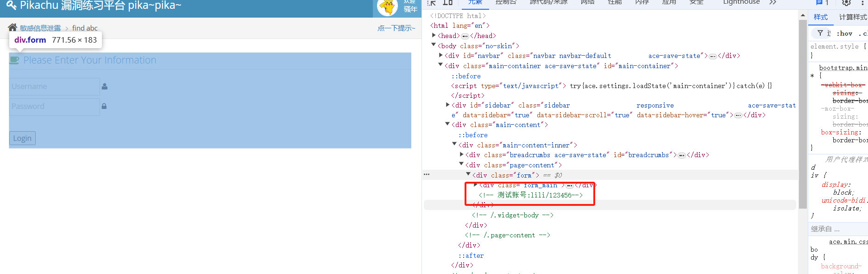Select the html lang="en" line

coord(460,26)
